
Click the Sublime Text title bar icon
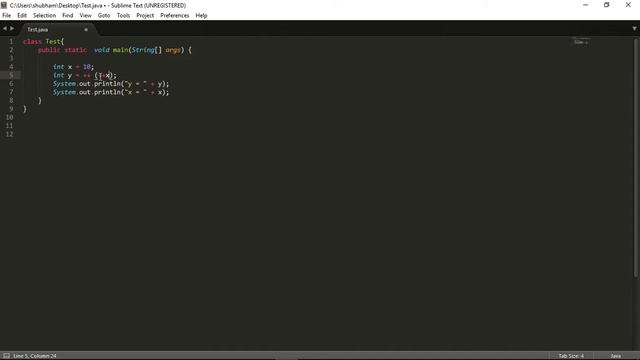pyautogui.click(x=4, y=5)
